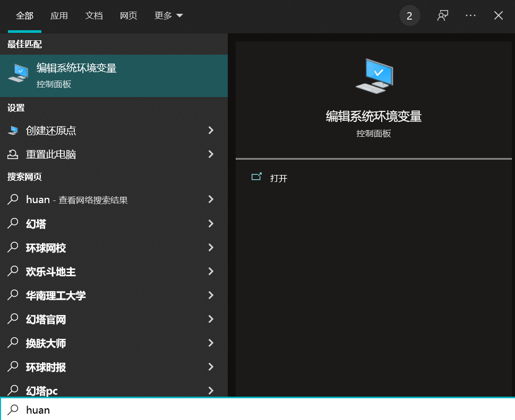Expand the 欢乐斗地主 search suggestion
This screenshot has height=420, width=515.
211,271
